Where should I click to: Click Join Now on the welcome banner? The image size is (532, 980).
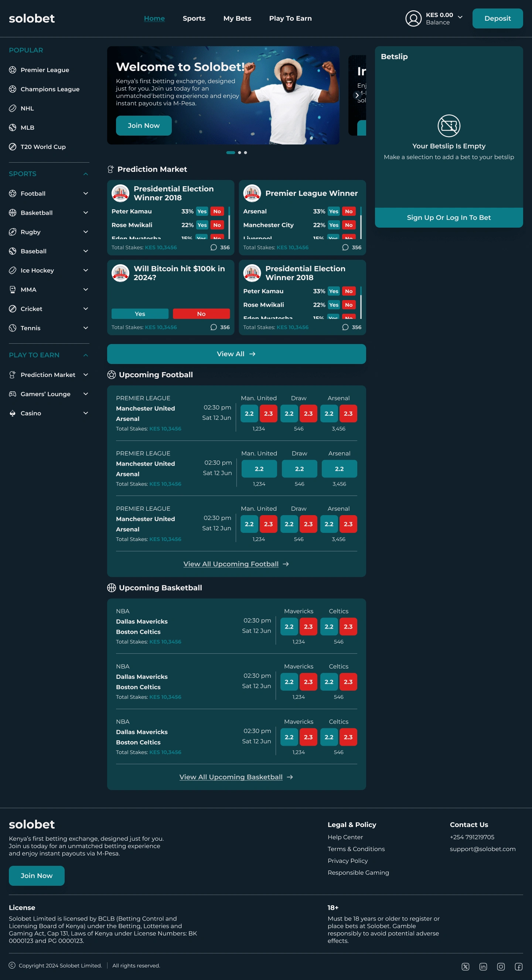(x=144, y=126)
